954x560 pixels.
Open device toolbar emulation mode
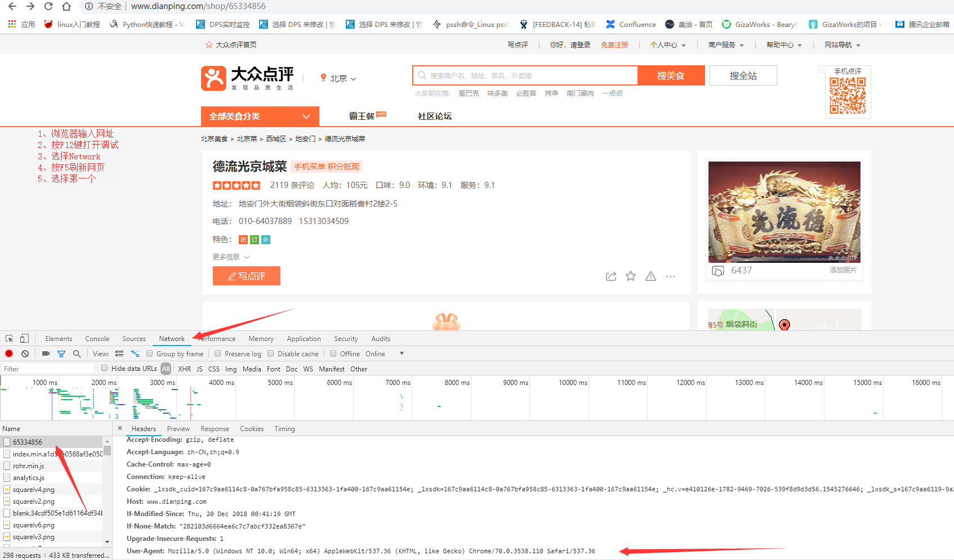pos(24,338)
